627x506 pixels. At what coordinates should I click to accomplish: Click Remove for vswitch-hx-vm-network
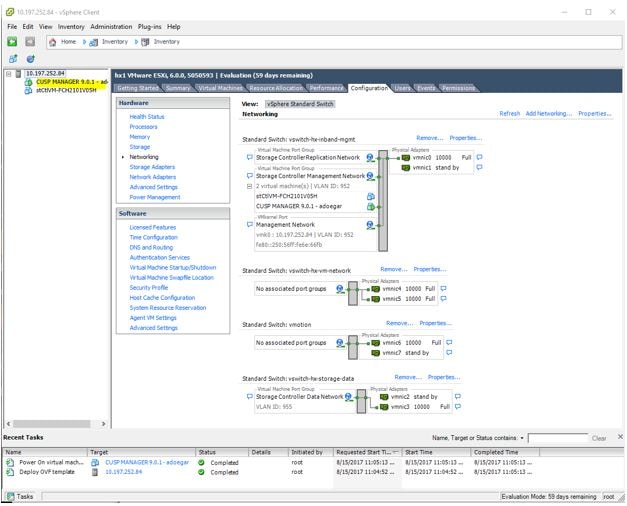pos(393,269)
